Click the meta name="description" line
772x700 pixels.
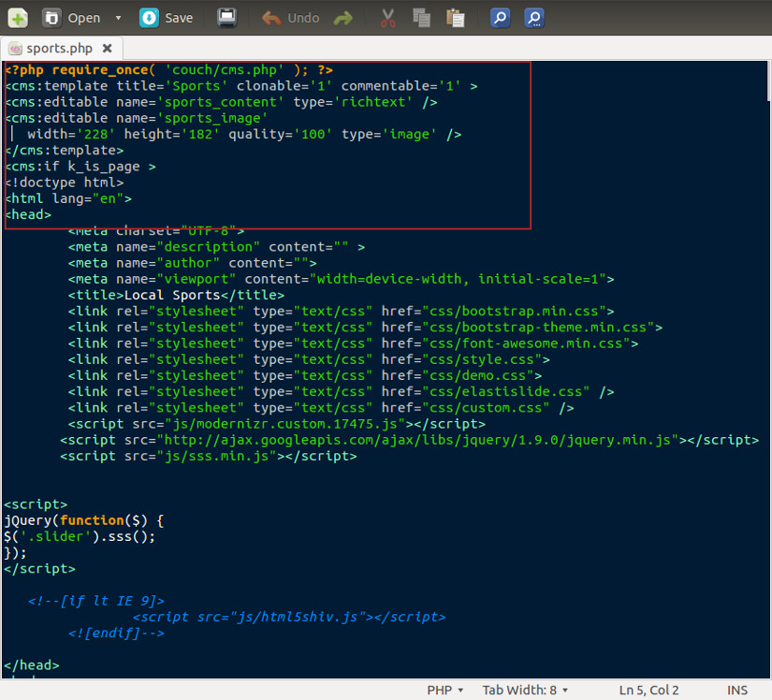(217, 247)
